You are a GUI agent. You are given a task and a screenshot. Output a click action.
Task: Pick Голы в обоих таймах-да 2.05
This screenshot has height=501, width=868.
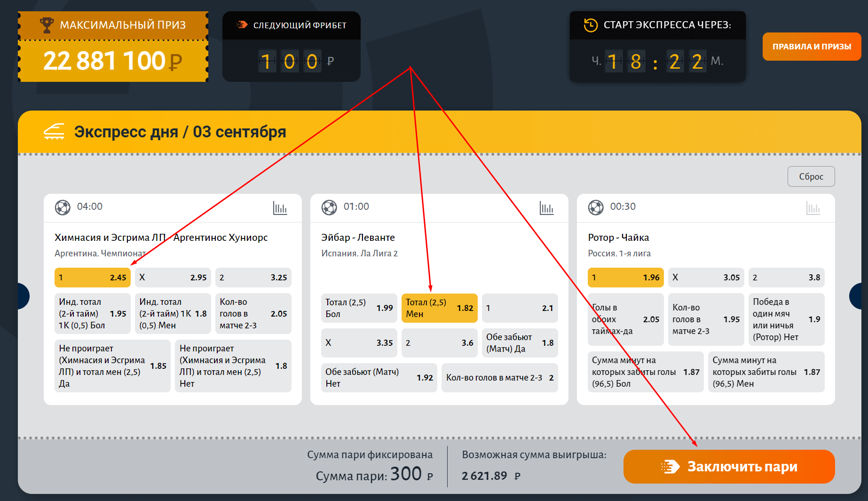point(626,319)
